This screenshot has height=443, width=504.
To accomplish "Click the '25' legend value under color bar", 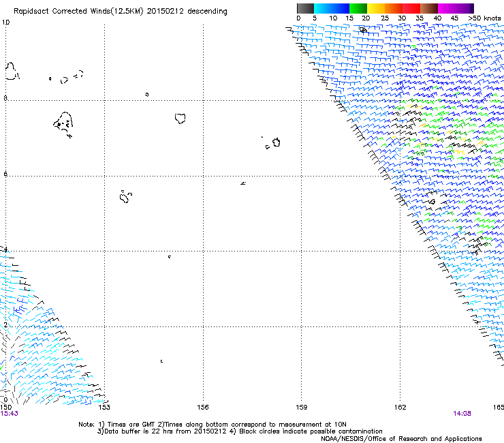I will point(385,18).
